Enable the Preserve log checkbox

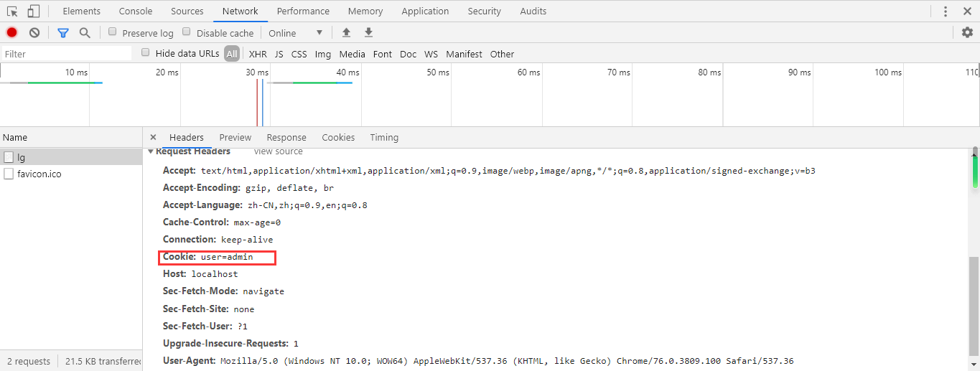[x=113, y=32]
